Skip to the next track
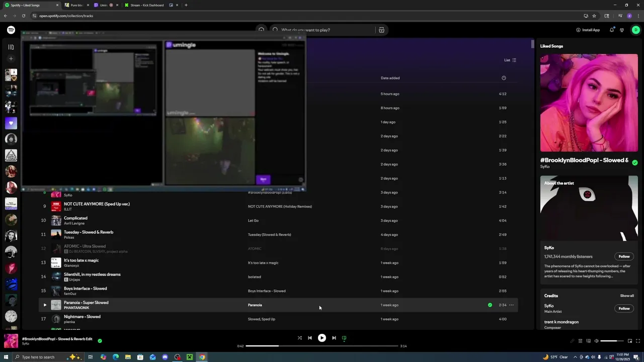644x362 pixels. coord(334,338)
